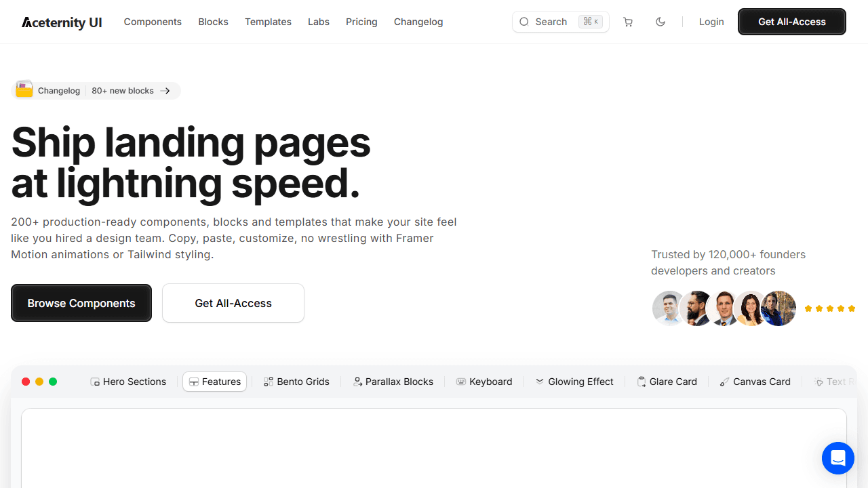Viewport: 868px width, 488px height.
Task: Click the white Get All-Access hero button
Action: (x=233, y=303)
